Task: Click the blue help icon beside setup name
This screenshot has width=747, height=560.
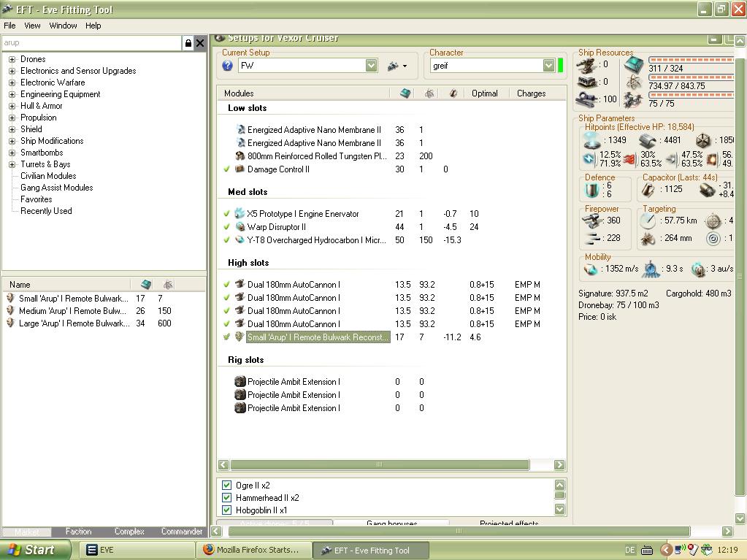Action: click(x=227, y=66)
